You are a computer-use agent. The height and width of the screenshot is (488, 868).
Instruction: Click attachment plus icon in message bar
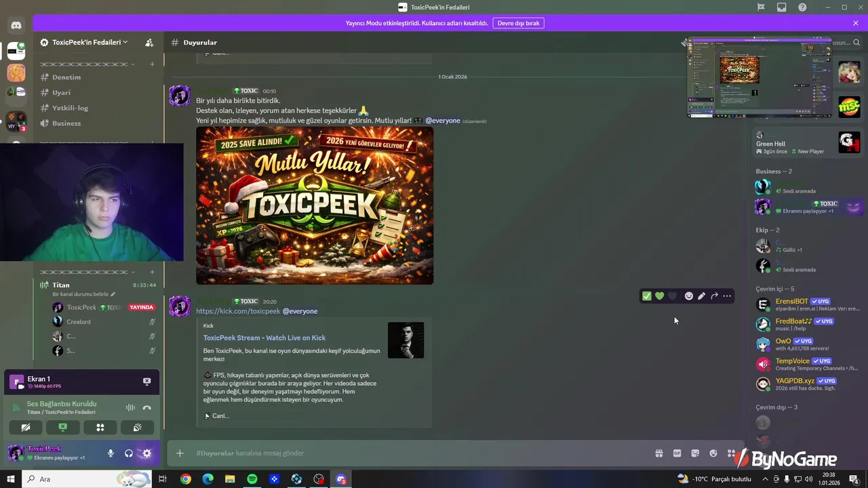(180, 453)
